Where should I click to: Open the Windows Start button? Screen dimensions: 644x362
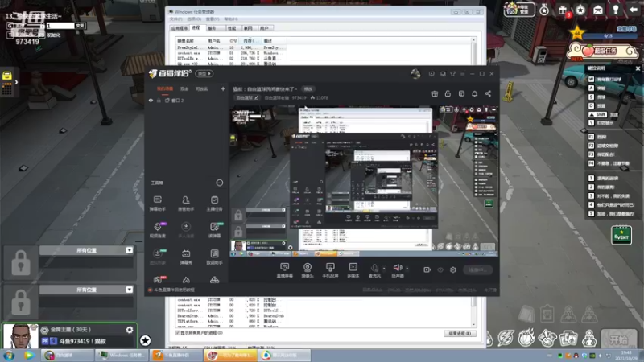[9, 356]
